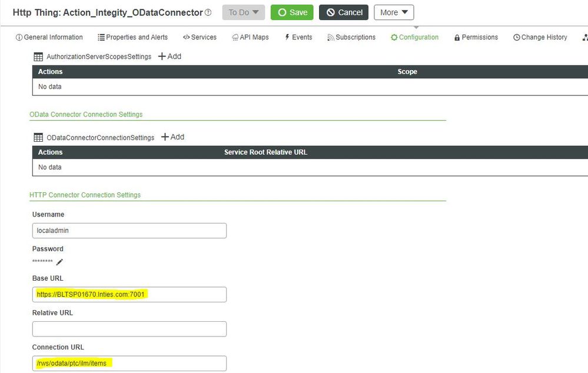Open the To Do dropdown

(243, 12)
